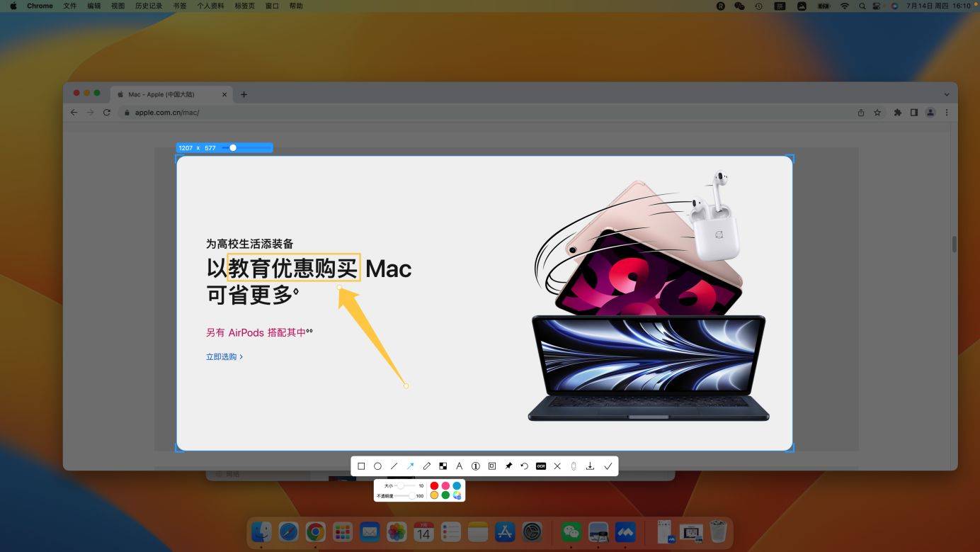Open Safari from the Dock
Image resolution: width=980 pixels, height=552 pixels.
[288, 531]
